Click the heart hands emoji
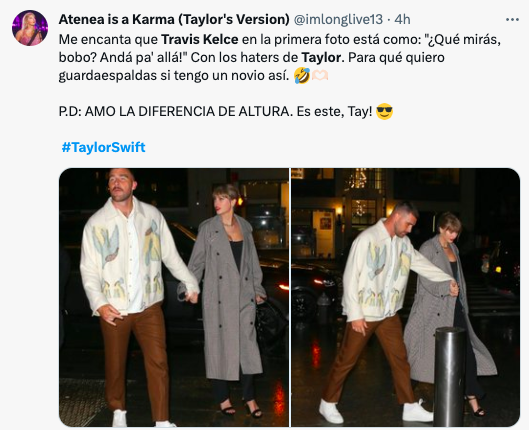Image resolution: width=529 pixels, height=430 pixels. [x=319, y=76]
